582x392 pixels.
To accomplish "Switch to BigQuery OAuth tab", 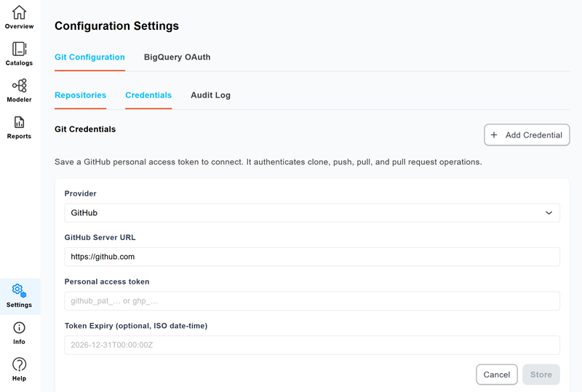I will tap(177, 57).
